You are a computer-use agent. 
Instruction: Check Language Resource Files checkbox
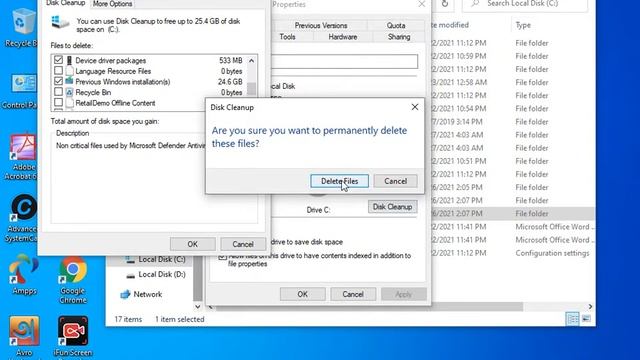[x=58, y=71]
